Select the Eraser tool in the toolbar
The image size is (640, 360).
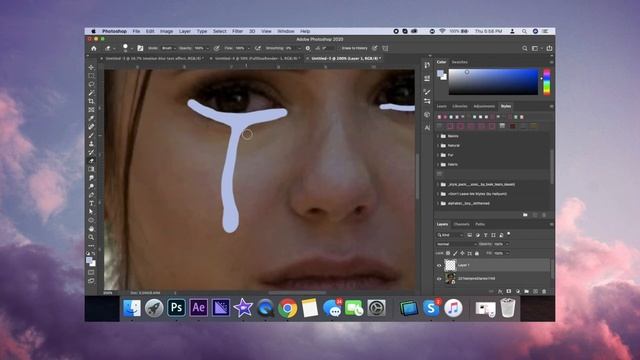click(91, 161)
